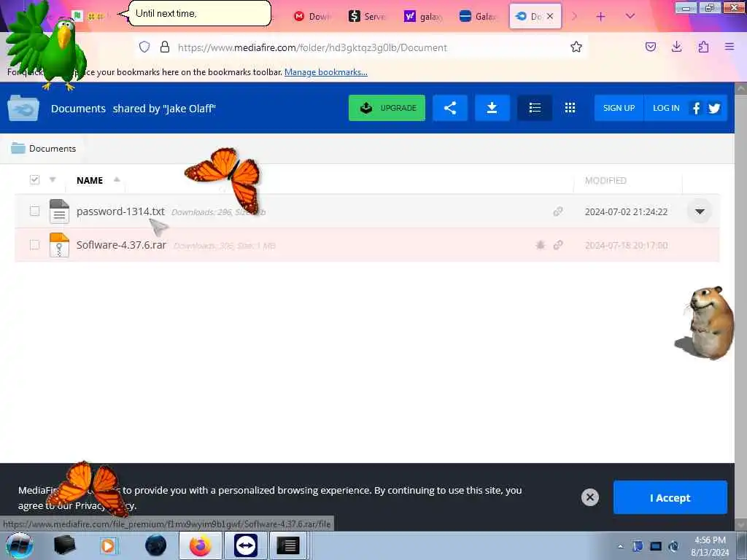Check the password-1314.txt checkbox
Image resolution: width=747 pixels, height=560 pixels.
[x=34, y=211]
